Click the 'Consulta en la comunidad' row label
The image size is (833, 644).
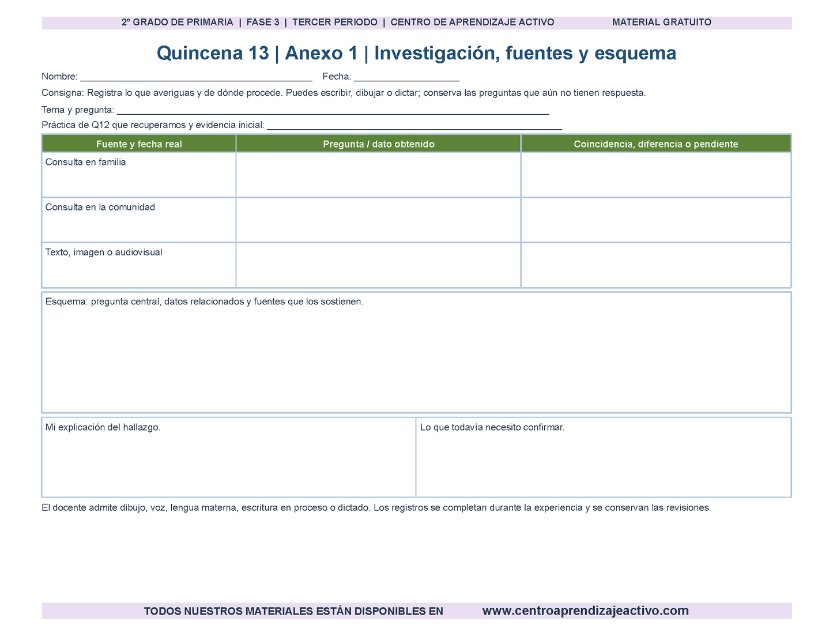(100, 207)
